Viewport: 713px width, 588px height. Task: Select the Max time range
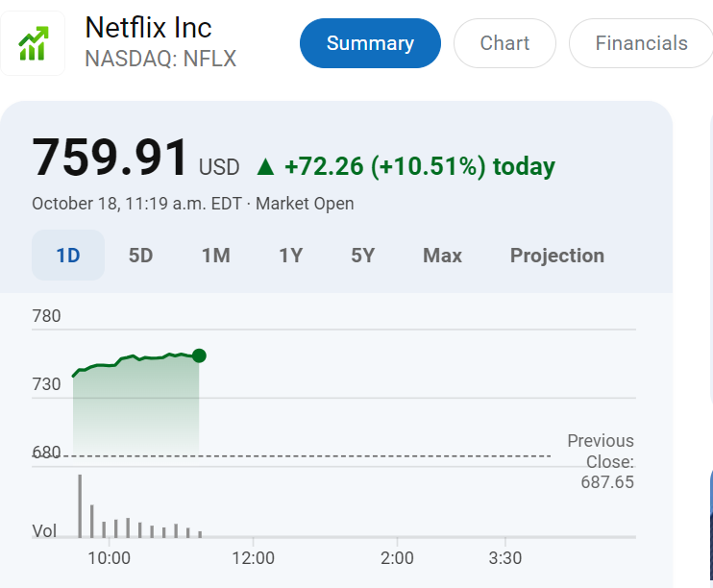pos(442,256)
